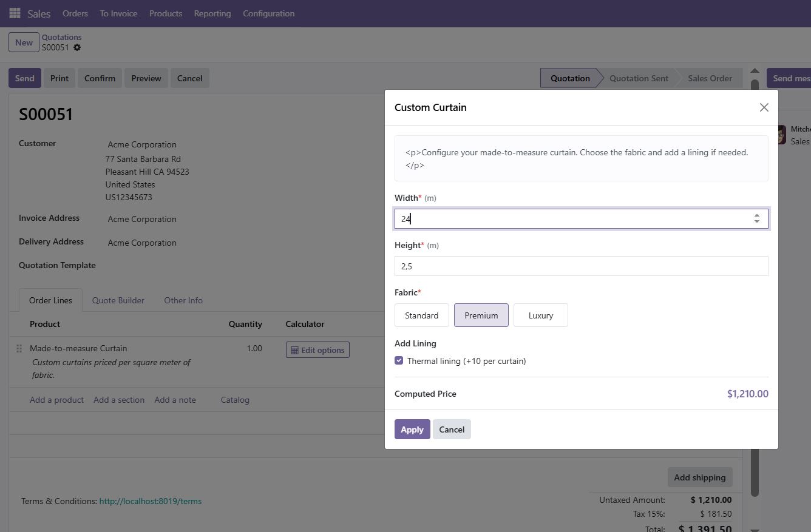Select the Premium fabric option
The width and height of the screenshot is (811, 532).
click(481, 315)
